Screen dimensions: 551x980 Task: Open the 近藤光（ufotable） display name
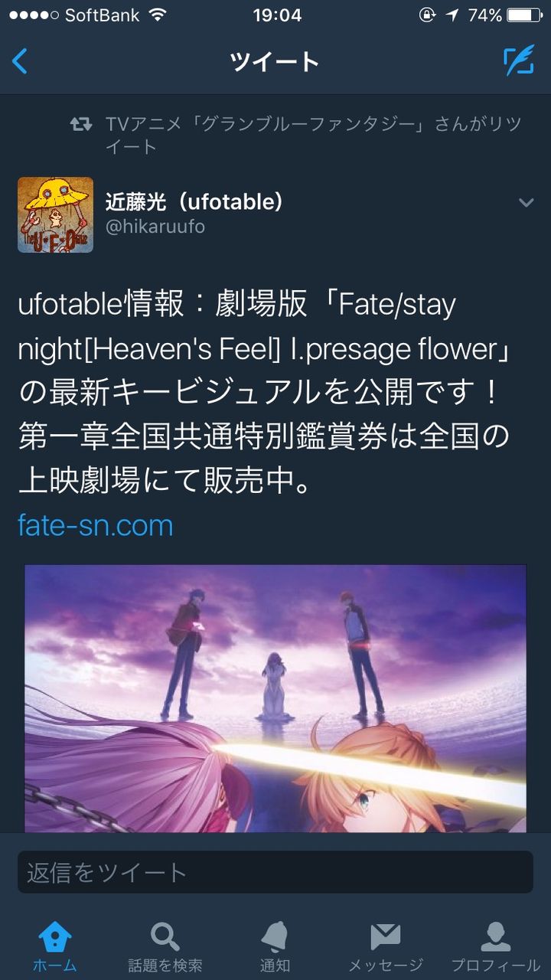tap(194, 202)
